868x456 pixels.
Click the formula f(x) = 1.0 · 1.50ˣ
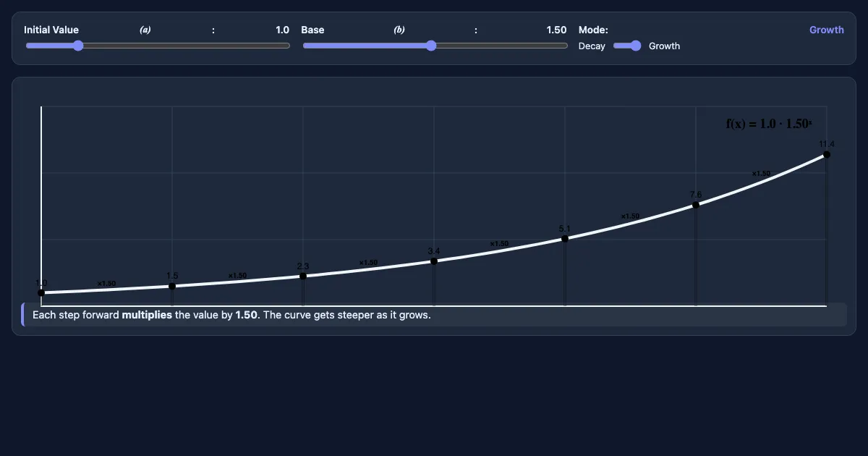pos(768,124)
